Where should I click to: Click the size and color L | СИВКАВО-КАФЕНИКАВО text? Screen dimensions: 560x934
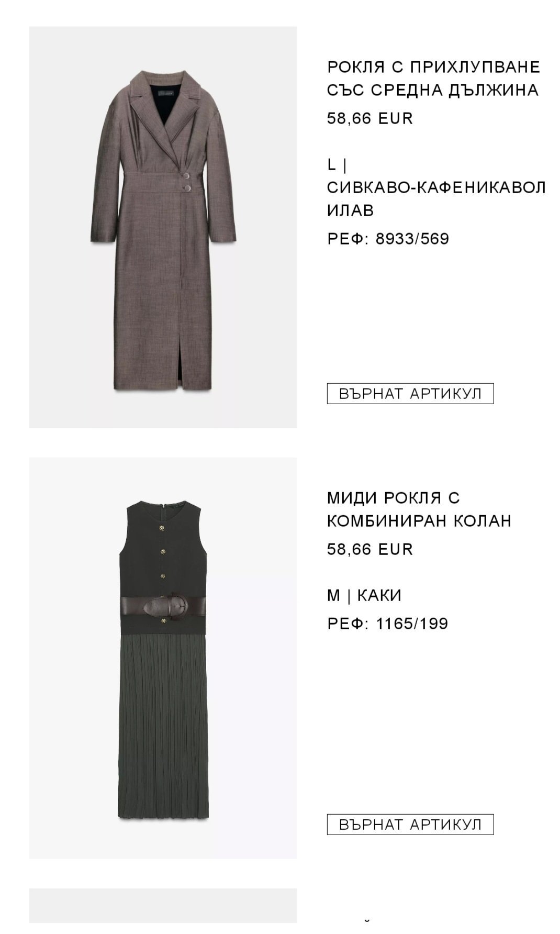tap(436, 187)
